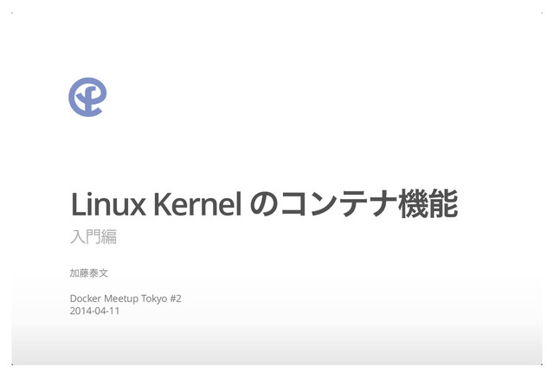Screen dimensions: 554x392
Task: Select the "のコンテナ機能" title text
Action: click(x=354, y=204)
